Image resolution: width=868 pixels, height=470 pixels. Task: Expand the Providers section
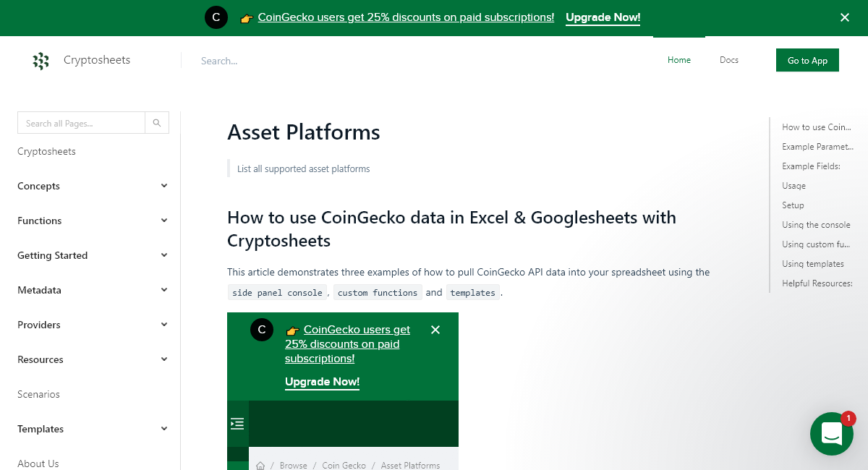pos(163,324)
